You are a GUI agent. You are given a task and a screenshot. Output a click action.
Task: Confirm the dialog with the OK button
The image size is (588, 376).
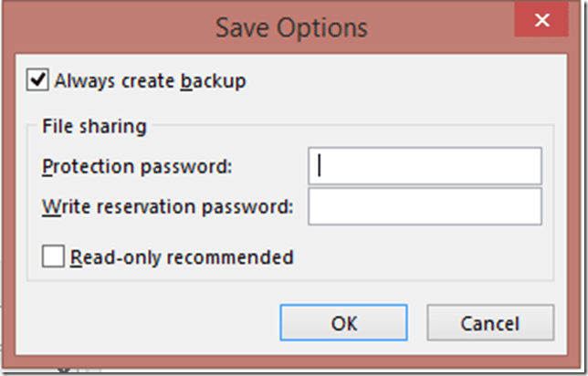click(344, 323)
